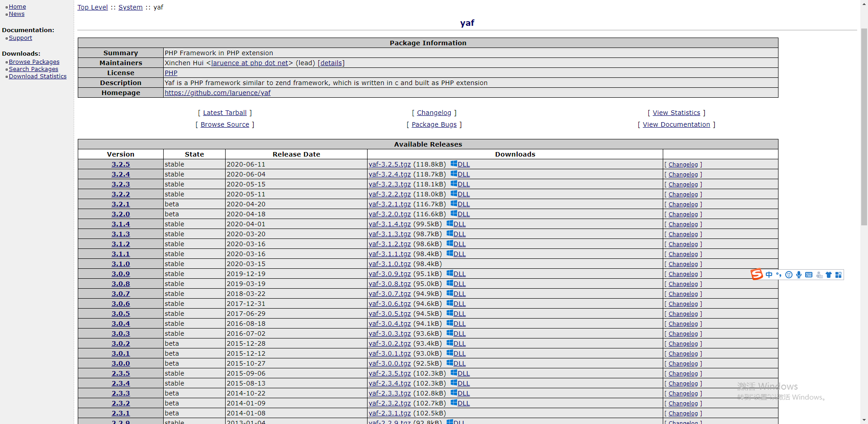
Task: Open the IME user account icon
Action: (819, 275)
